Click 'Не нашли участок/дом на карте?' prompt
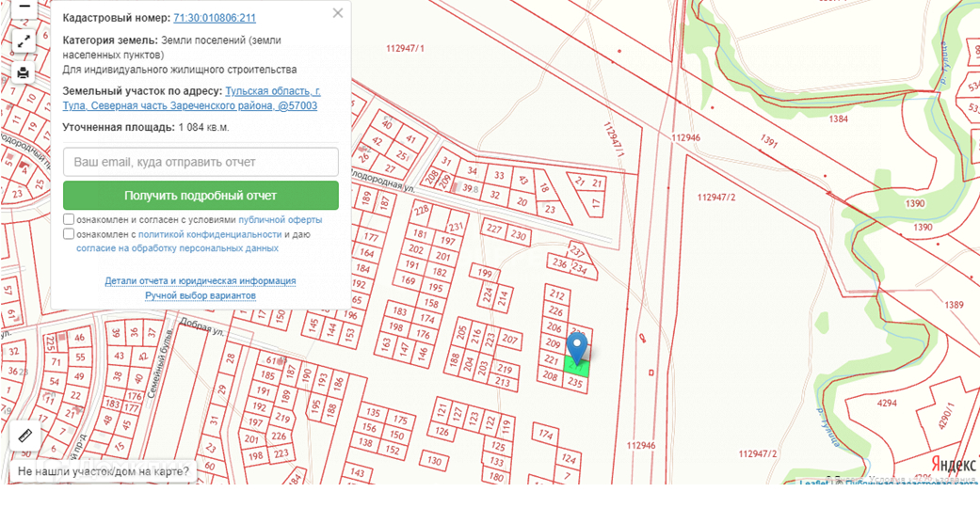 (x=104, y=471)
